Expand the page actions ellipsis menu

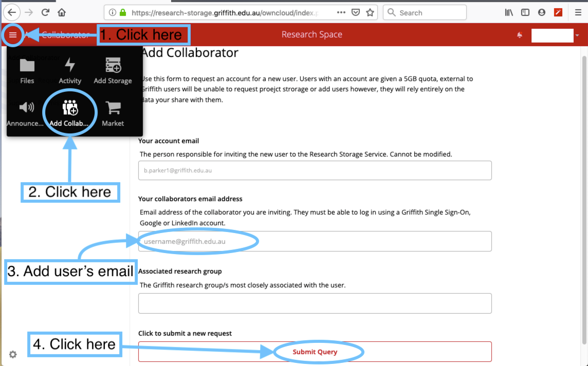341,12
